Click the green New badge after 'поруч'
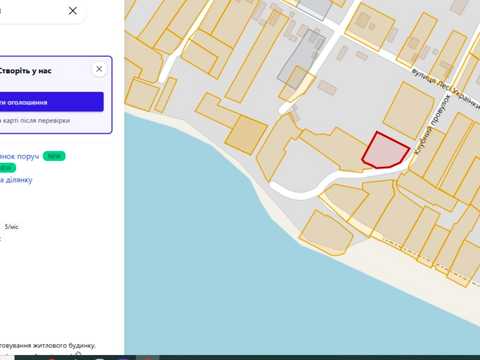 coord(54,156)
